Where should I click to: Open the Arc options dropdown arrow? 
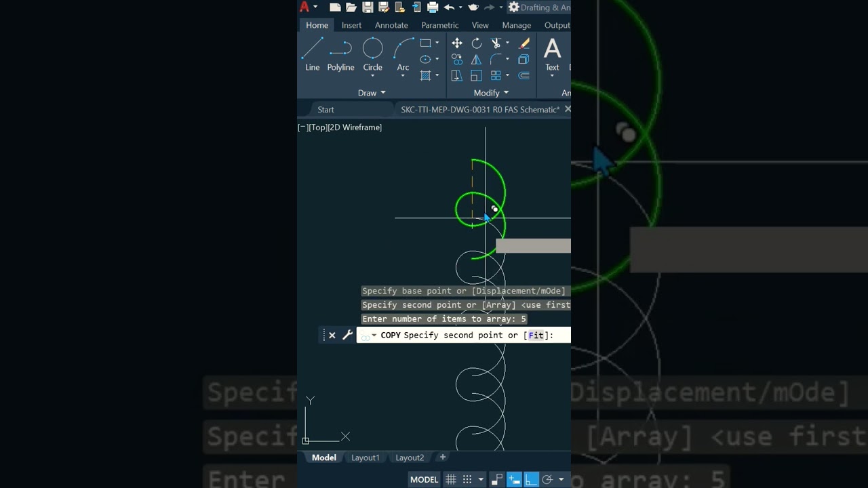[x=403, y=76]
